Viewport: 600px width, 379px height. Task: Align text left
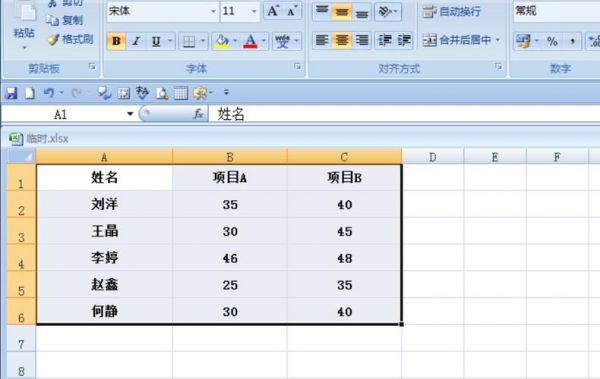(x=322, y=40)
